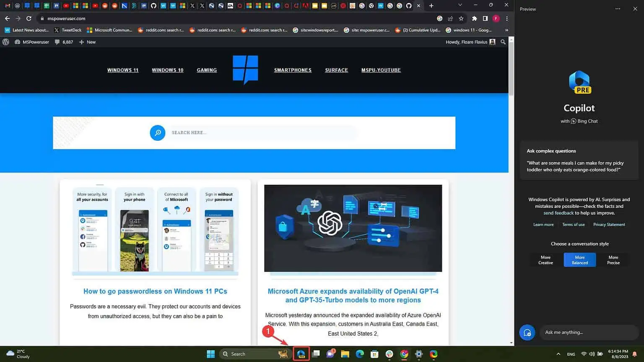Click the new topic icon beside Ask me anything
Image resolution: width=644 pixels, height=362 pixels.
click(527, 332)
